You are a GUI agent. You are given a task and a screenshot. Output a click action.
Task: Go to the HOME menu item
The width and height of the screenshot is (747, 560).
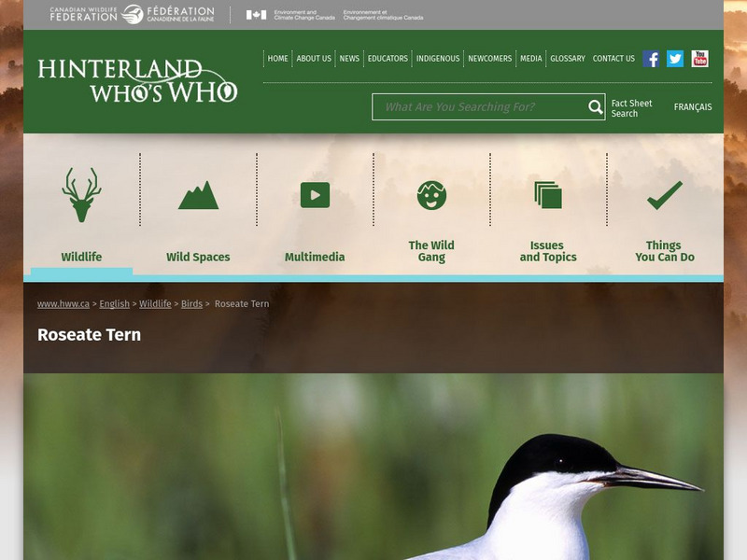pyautogui.click(x=277, y=59)
